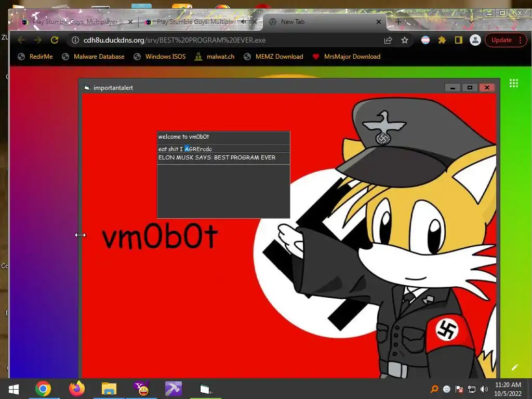Open network status in the tray

click(x=472, y=389)
